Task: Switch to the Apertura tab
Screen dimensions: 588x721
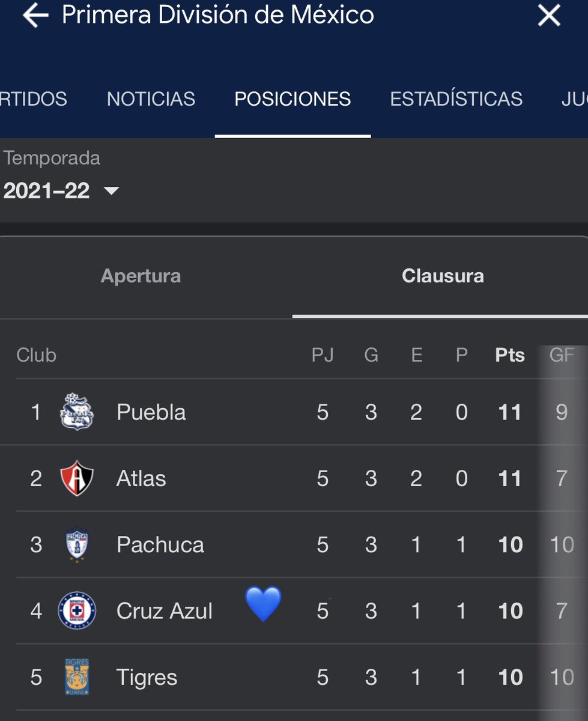Action: pos(141,276)
